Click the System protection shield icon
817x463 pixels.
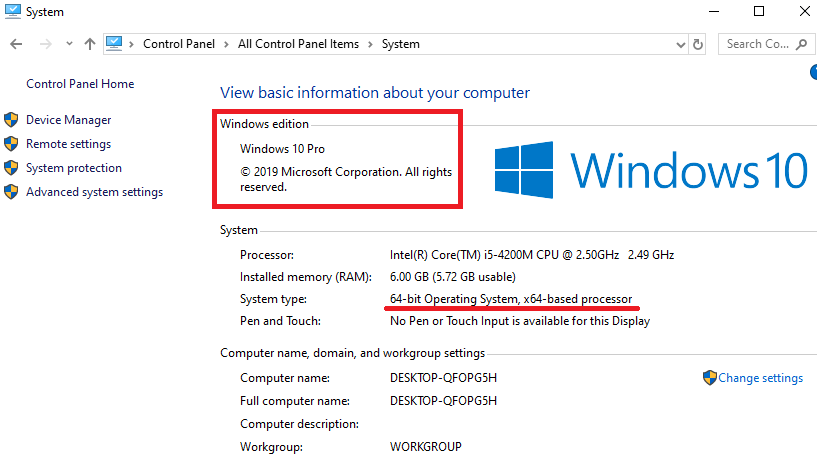pos(11,168)
